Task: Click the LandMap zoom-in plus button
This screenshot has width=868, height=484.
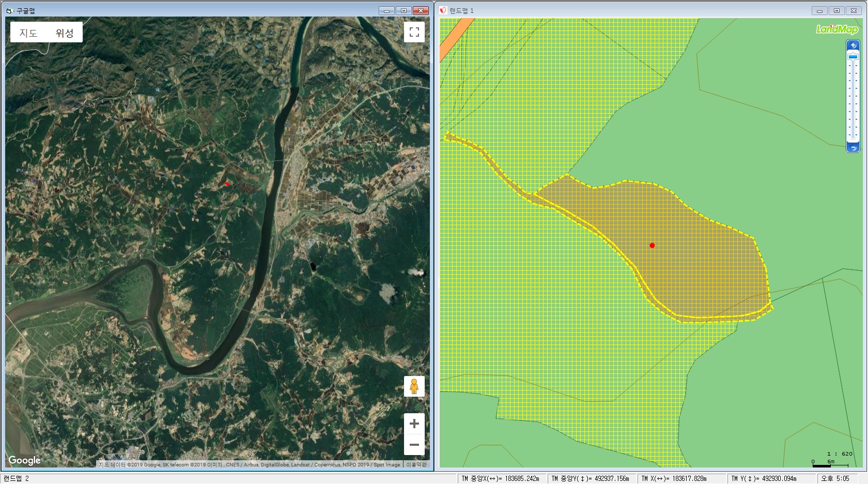Action: pyautogui.click(x=853, y=45)
